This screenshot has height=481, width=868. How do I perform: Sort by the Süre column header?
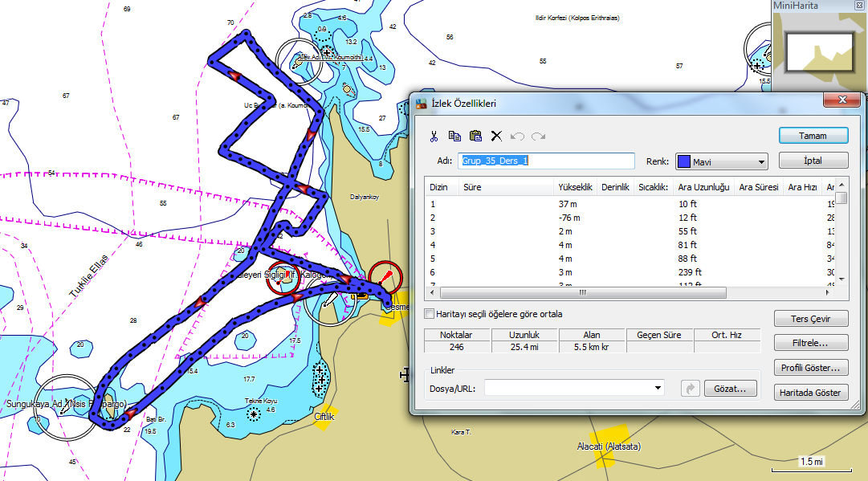tap(505, 187)
